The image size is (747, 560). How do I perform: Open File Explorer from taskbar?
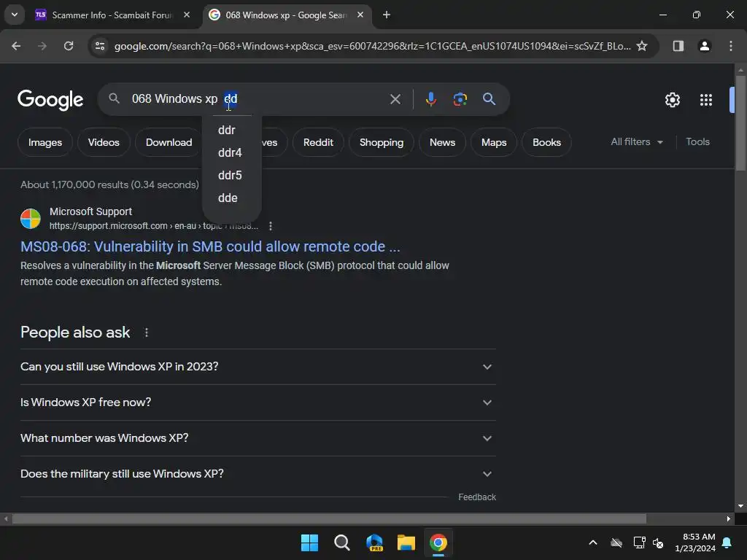(406, 542)
